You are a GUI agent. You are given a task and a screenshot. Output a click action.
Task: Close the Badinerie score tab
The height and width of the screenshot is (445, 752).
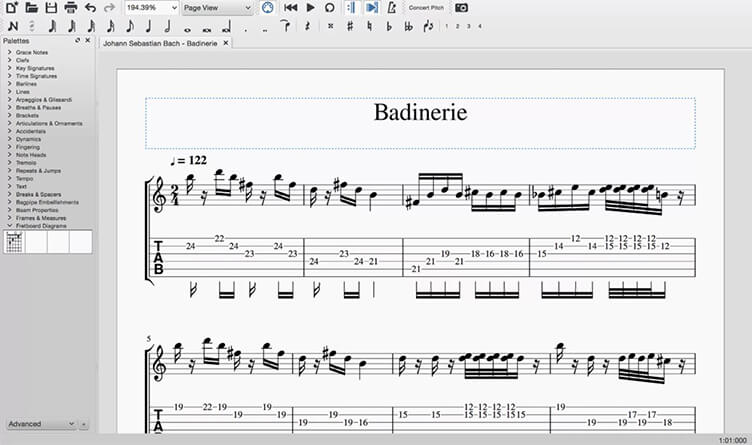point(225,43)
